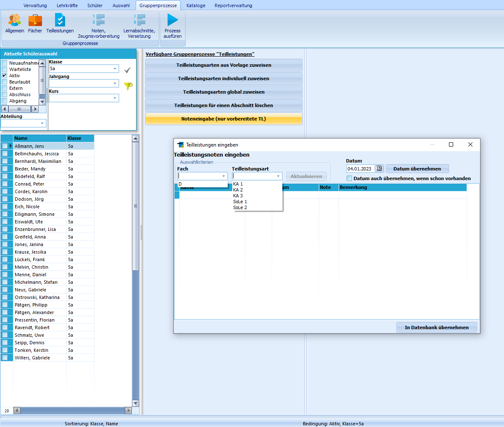
Task: Check the Extern checkbox
Action: click(x=5, y=88)
